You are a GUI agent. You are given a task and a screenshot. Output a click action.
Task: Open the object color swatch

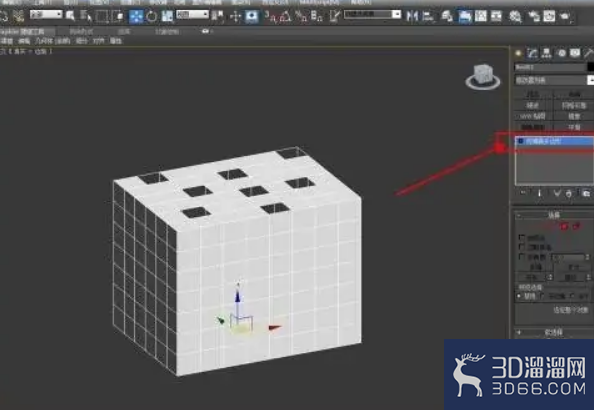pos(591,67)
